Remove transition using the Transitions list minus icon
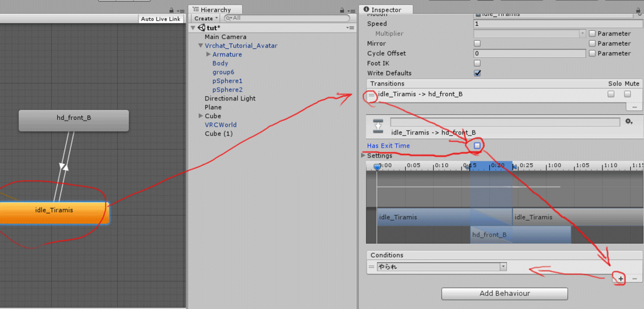Screen dimensions: 644x309 [x=635, y=107]
